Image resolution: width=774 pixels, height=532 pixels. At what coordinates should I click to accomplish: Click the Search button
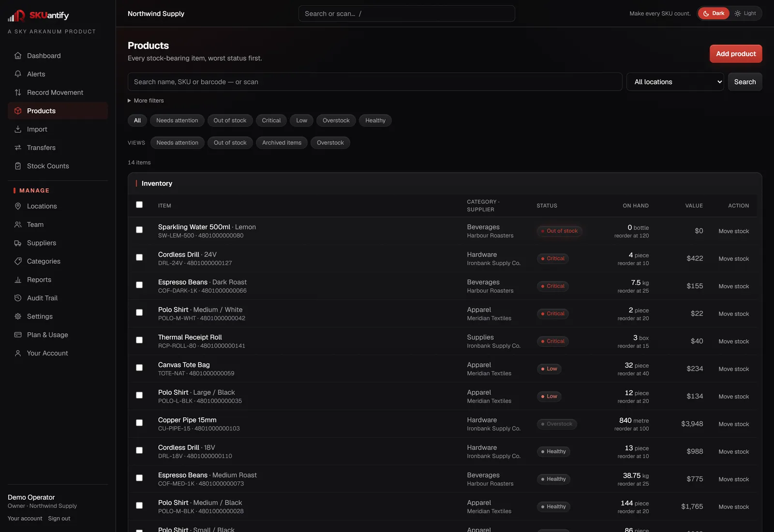click(745, 82)
